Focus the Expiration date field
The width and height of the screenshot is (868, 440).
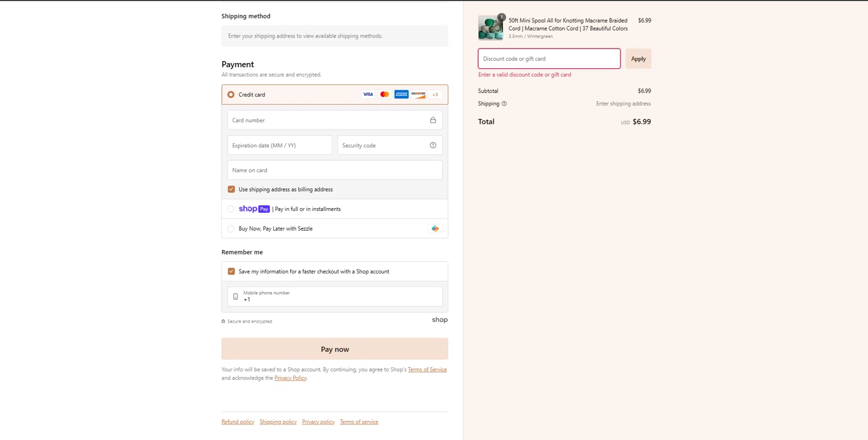click(279, 145)
